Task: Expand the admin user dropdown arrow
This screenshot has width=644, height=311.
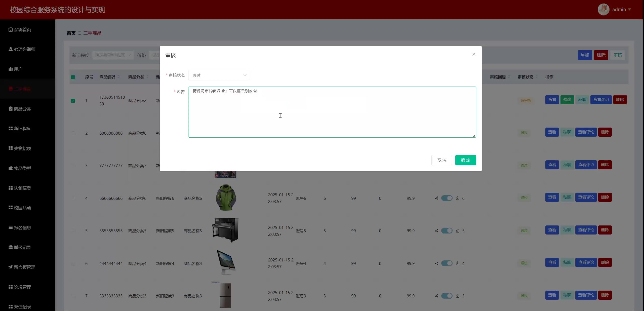Action: [x=630, y=10]
